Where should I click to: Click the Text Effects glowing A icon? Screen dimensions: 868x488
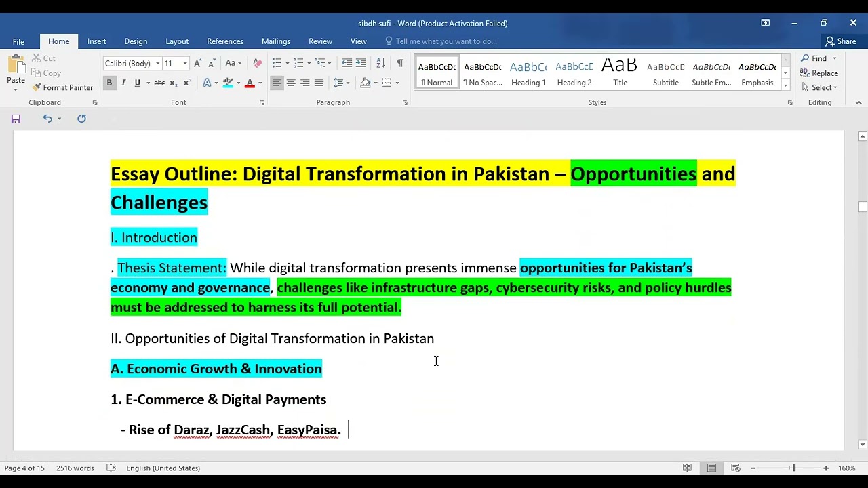click(208, 83)
